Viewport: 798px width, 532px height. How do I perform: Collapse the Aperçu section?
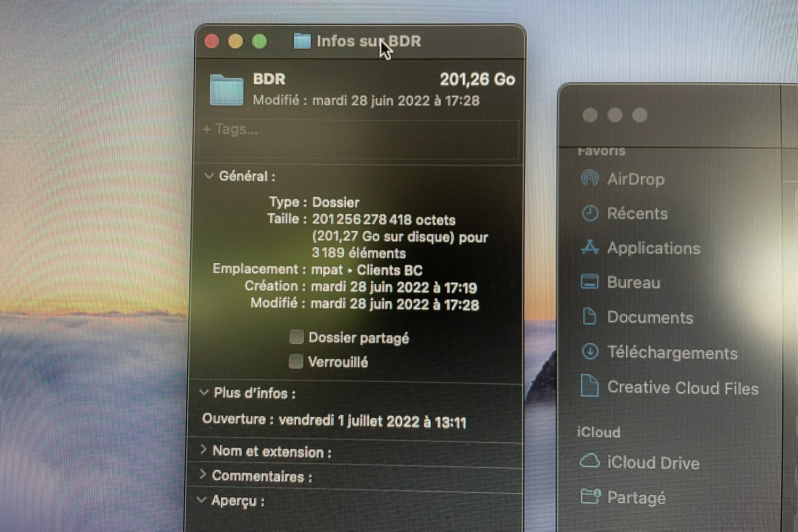(202, 500)
